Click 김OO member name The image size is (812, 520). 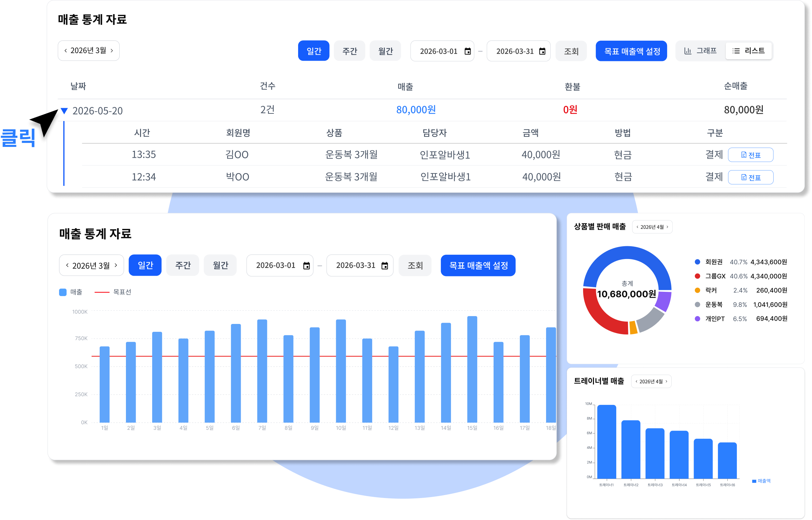pyautogui.click(x=237, y=155)
